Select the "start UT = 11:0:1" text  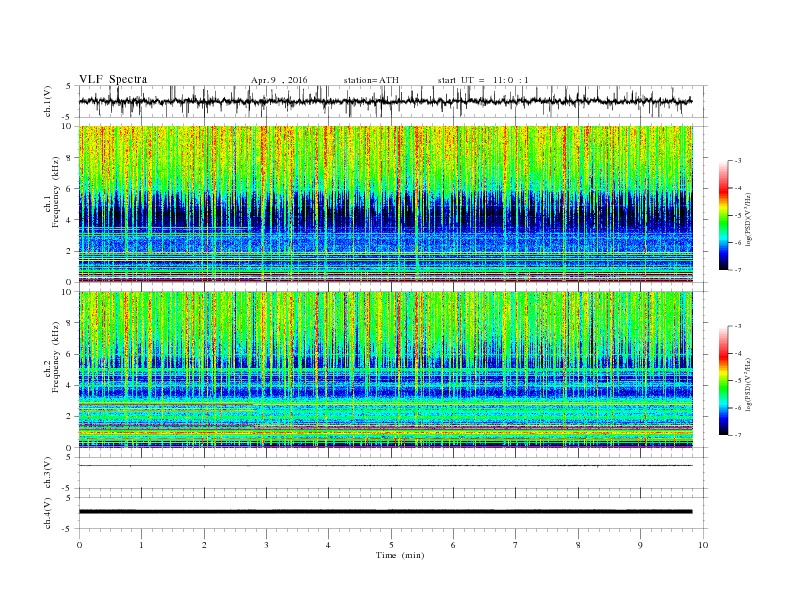tap(483, 80)
